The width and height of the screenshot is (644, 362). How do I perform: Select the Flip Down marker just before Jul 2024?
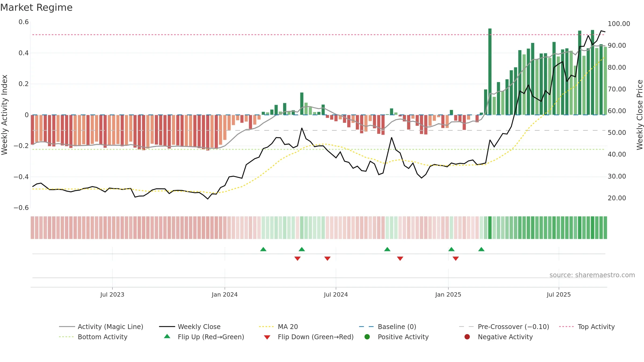coord(327,258)
